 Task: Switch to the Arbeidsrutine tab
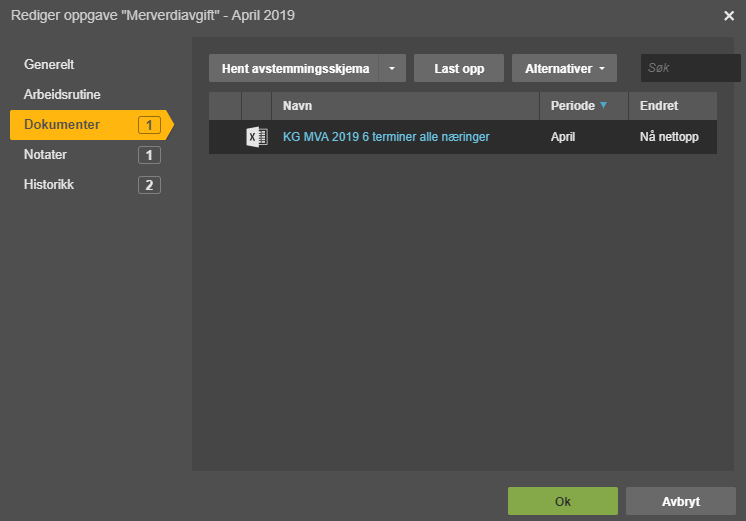click(62, 94)
